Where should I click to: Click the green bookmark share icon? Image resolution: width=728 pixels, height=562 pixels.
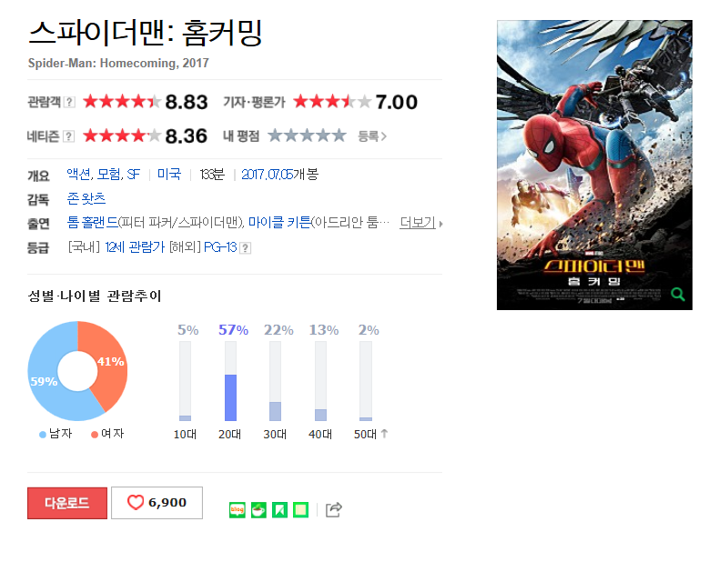pos(280,509)
